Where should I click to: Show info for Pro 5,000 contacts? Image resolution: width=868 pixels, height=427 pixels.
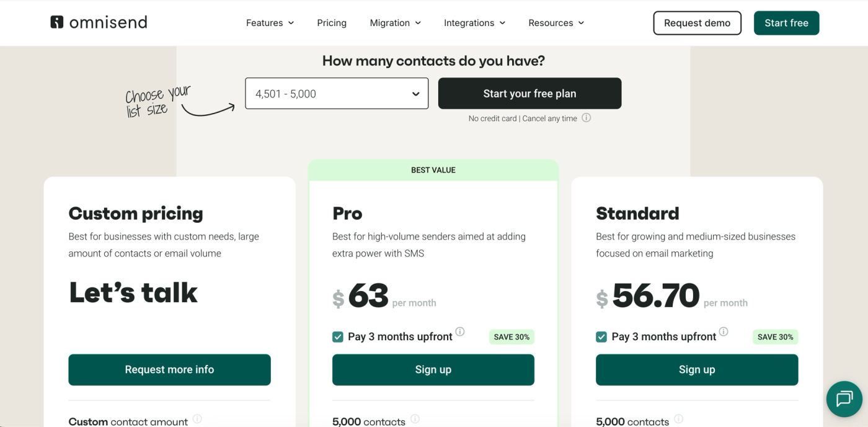[x=415, y=419]
